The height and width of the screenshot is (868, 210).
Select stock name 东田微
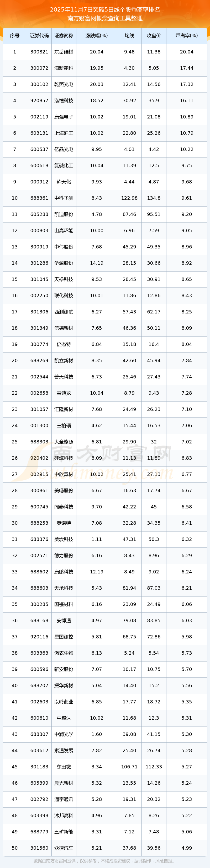tap(64, 767)
